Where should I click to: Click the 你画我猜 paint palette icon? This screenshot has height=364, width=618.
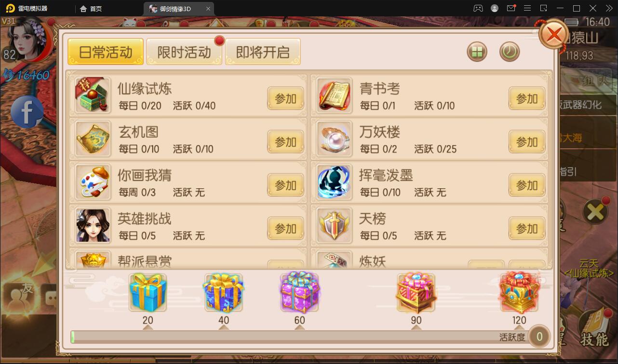coord(93,182)
